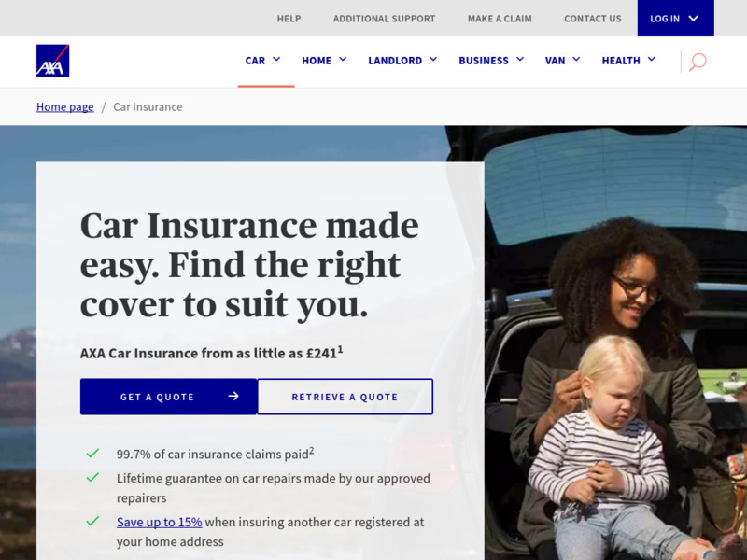Expand the Log In dropdown chevron
Image resolution: width=747 pixels, height=560 pixels.
[x=694, y=19]
